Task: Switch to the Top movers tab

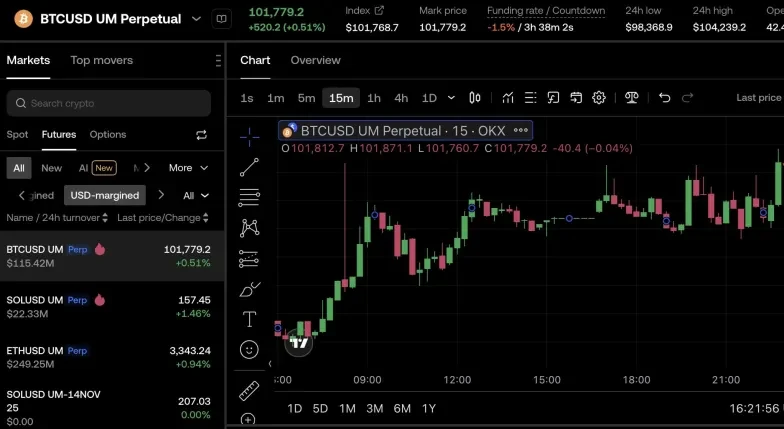Action: coord(101,60)
